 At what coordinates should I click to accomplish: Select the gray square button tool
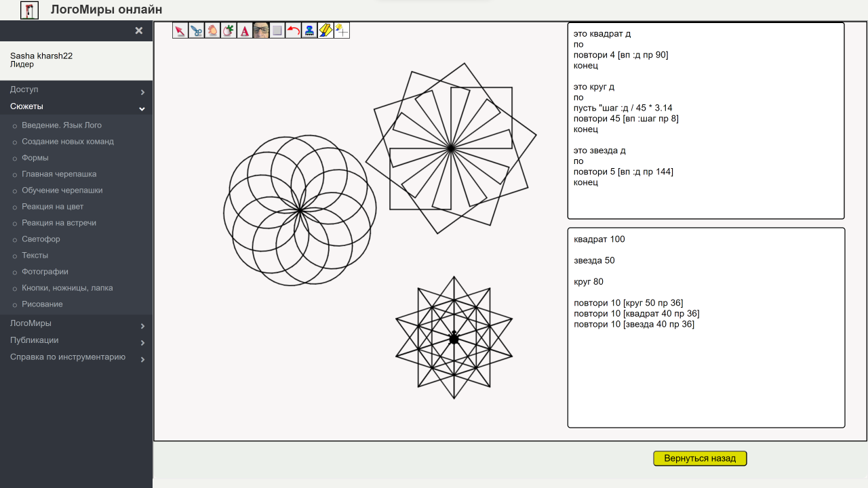point(277,30)
